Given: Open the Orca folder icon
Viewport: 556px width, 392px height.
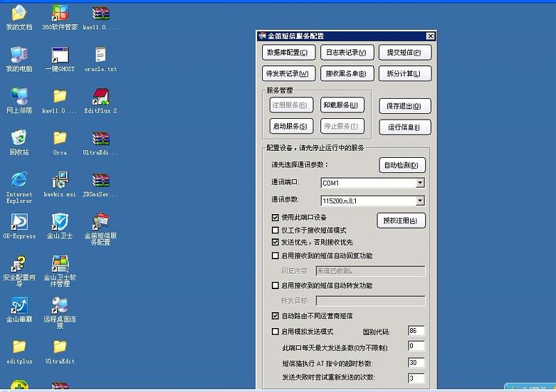Looking at the screenshot, I should [x=60, y=142].
